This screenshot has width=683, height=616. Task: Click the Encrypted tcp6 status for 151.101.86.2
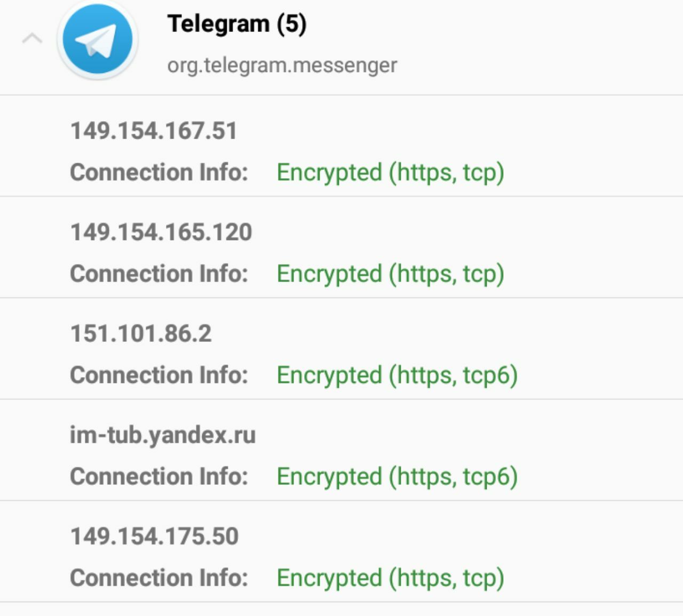point(397,375)
